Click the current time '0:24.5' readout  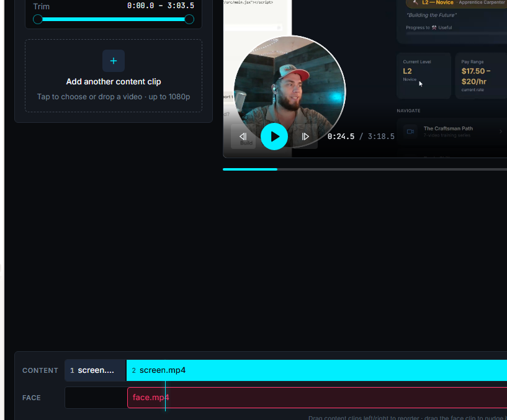tap(341, 136)
